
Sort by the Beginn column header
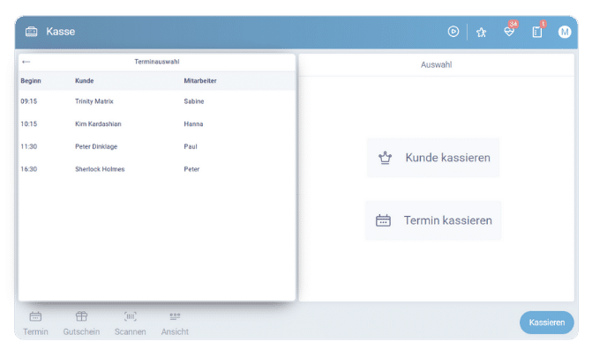(x=31, y=81)
